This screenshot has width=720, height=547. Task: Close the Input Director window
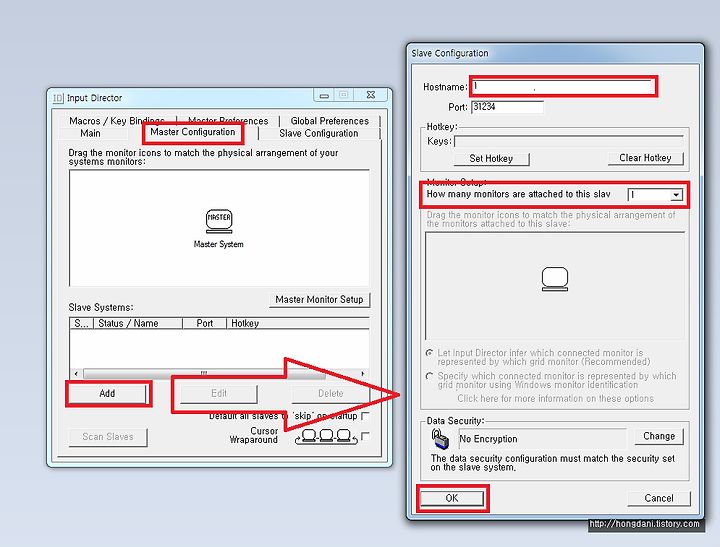(x=371, y=95)
